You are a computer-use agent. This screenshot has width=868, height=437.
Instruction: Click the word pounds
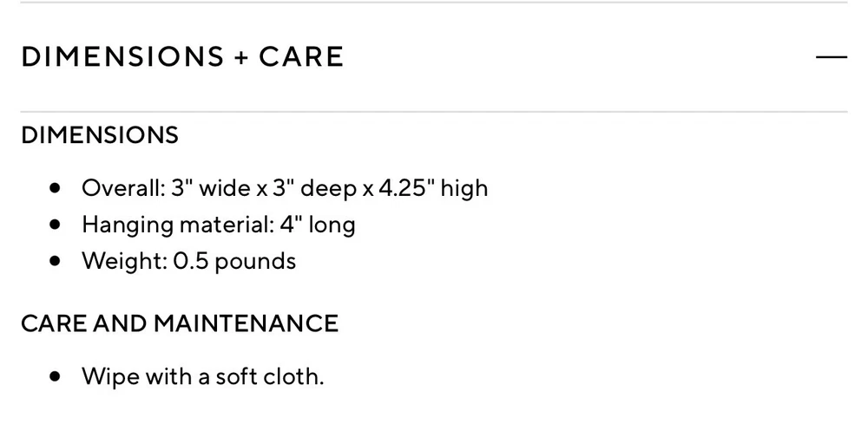tap(255, 261)
